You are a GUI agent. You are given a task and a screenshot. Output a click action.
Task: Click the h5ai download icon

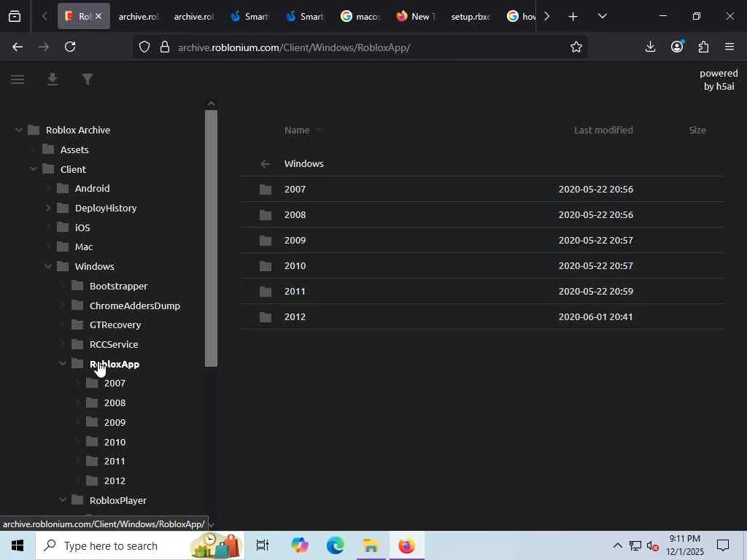point(53,79)
